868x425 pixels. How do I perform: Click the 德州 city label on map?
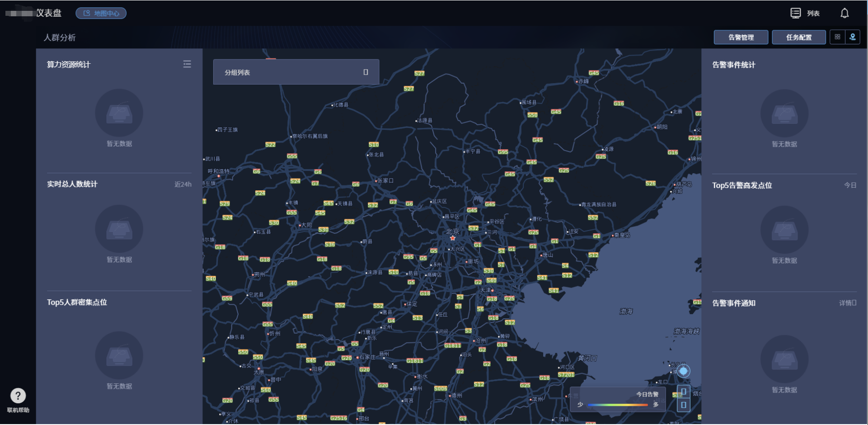point(456,395)
